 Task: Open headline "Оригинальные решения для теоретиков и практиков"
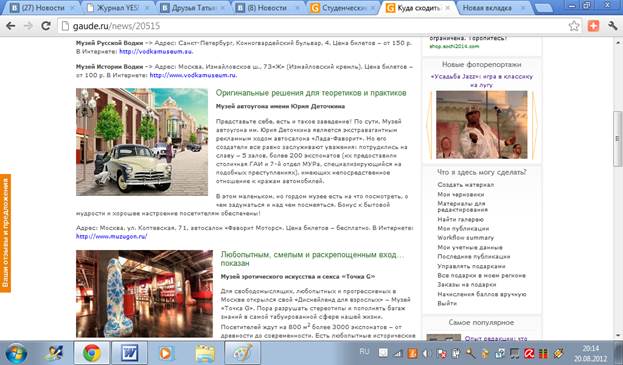point(311,93)
